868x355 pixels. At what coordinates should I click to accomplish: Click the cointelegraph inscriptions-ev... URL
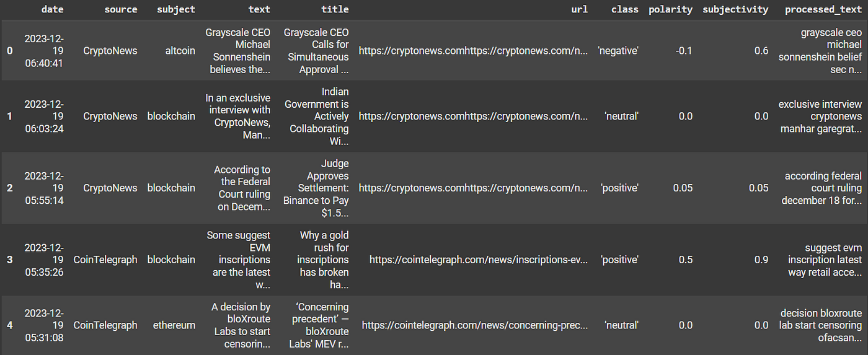(479, 260)
